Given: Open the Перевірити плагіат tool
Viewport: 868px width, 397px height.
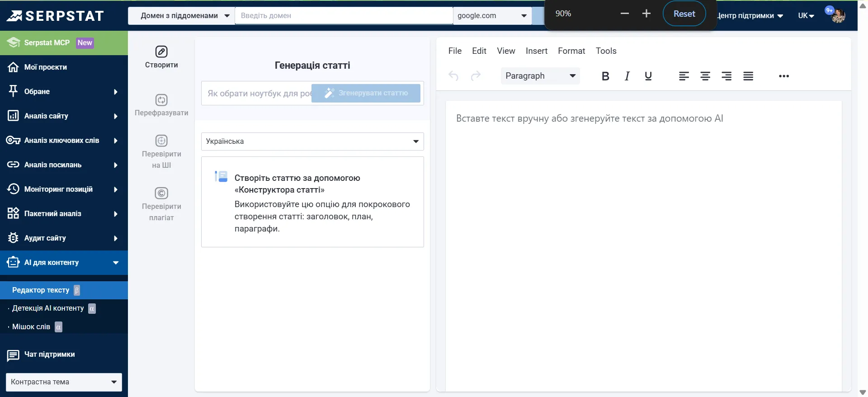Looking at the screenshot, I should [161, 204].
